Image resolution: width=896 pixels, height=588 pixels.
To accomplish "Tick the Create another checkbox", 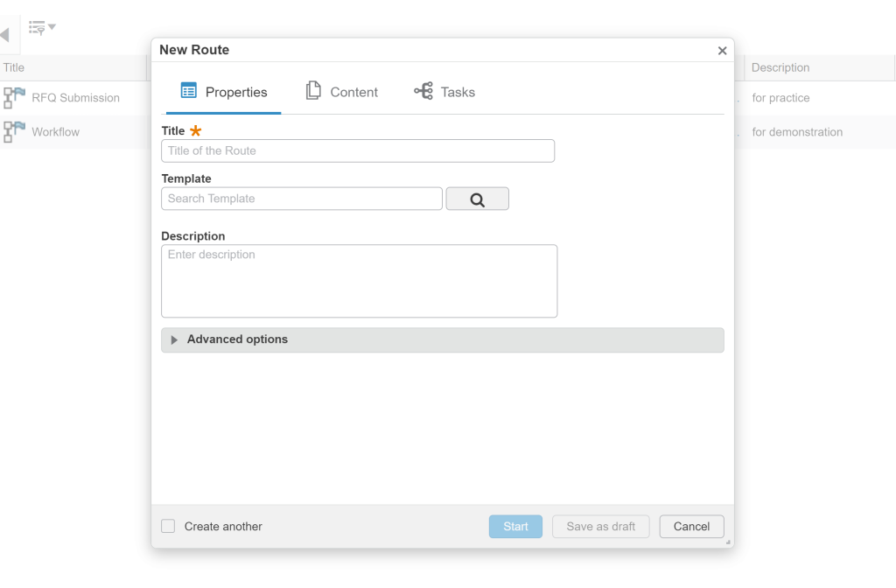I will click(x=168, y=526).
